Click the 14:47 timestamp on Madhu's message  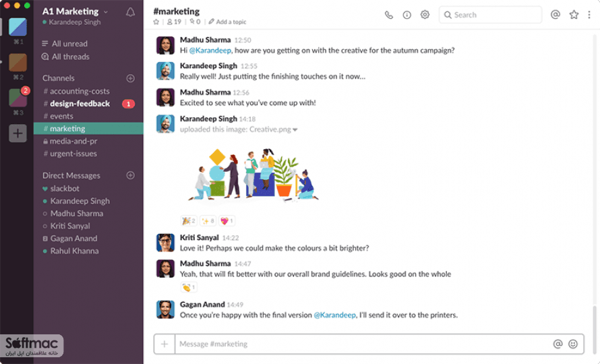coord(243,264)
